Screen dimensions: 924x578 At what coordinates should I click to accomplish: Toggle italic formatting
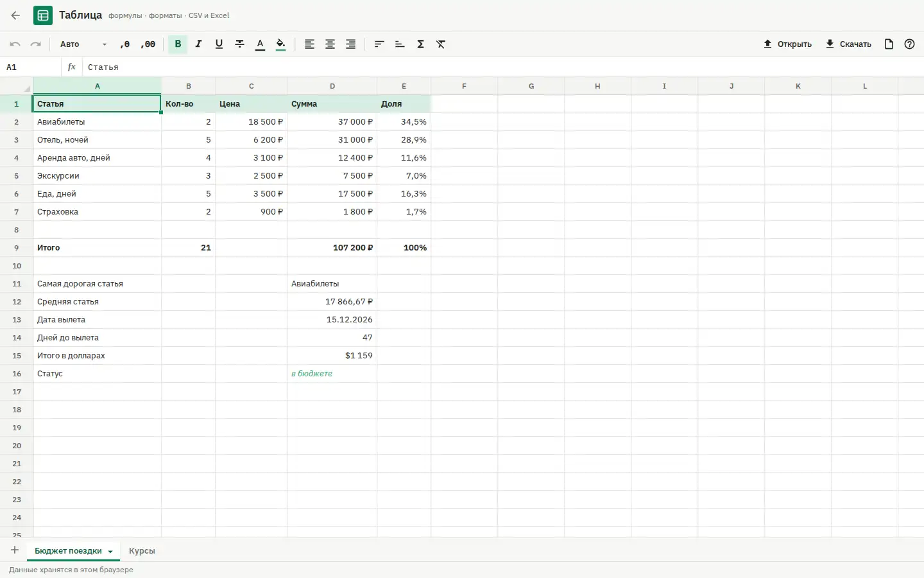point(198,44)
